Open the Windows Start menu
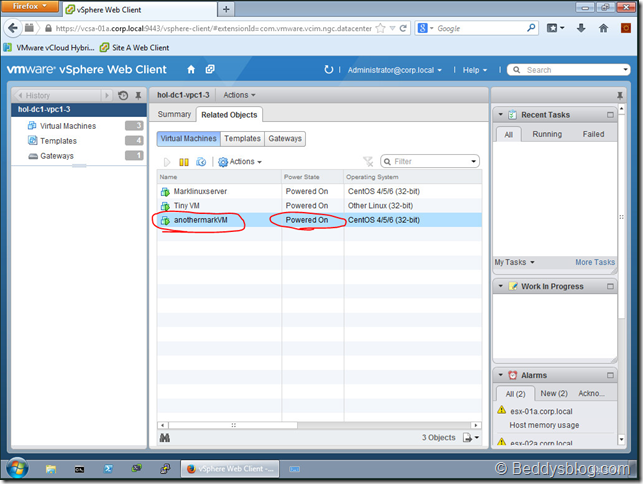The width and height of the screenshot is (643, 484). coord(17,468)
